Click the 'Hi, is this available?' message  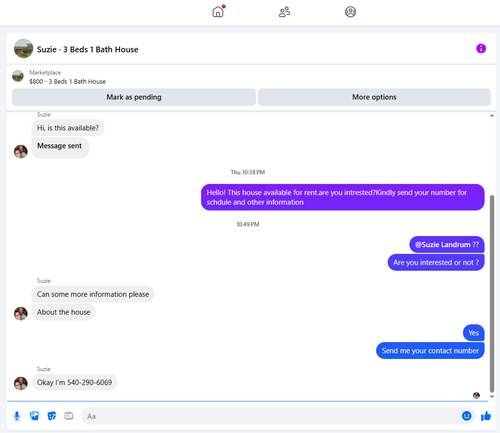coord(68,128)
